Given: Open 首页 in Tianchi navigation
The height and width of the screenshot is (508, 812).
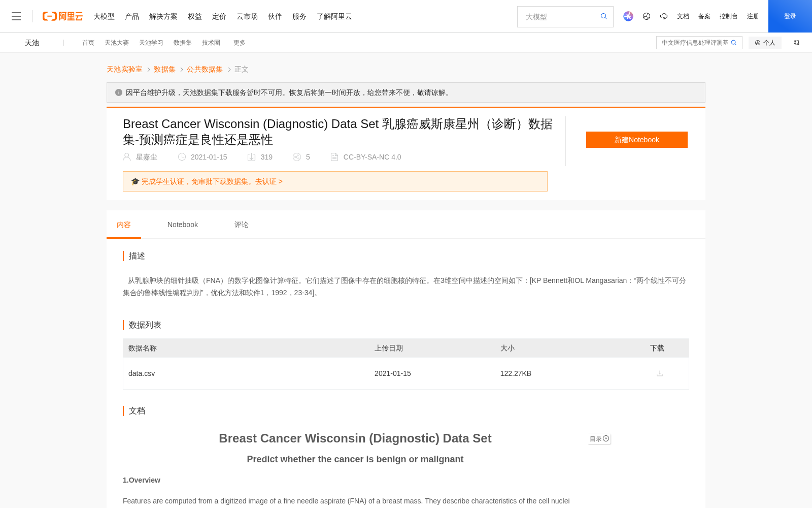Looking at the screenshot, I should [x=88, y=43].
